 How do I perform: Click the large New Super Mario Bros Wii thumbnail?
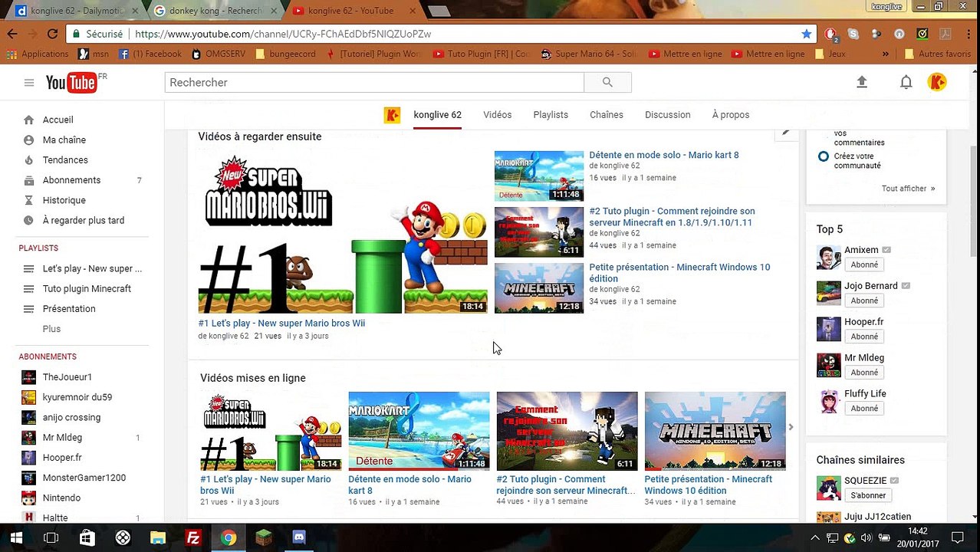343,232
